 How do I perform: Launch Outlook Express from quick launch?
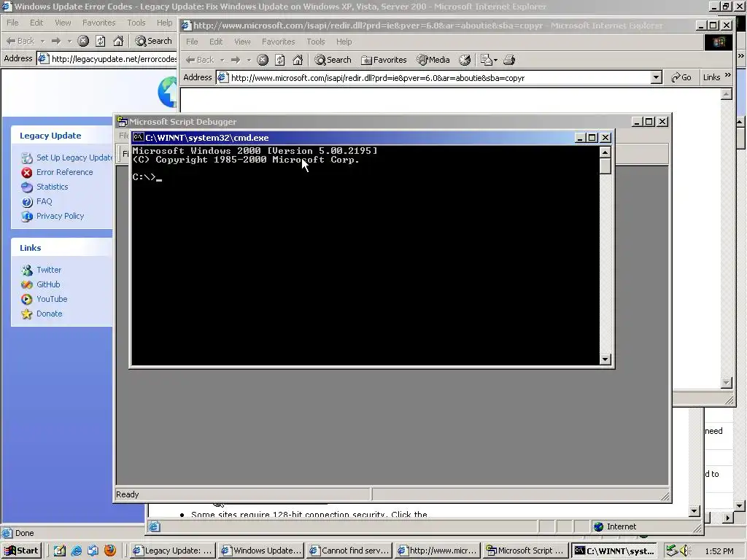coord(93,551)
